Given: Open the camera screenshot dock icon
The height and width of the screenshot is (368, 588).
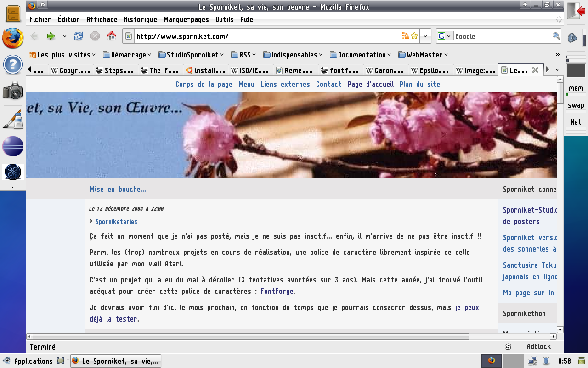Looking at the screenshot, I should [13, 91].
